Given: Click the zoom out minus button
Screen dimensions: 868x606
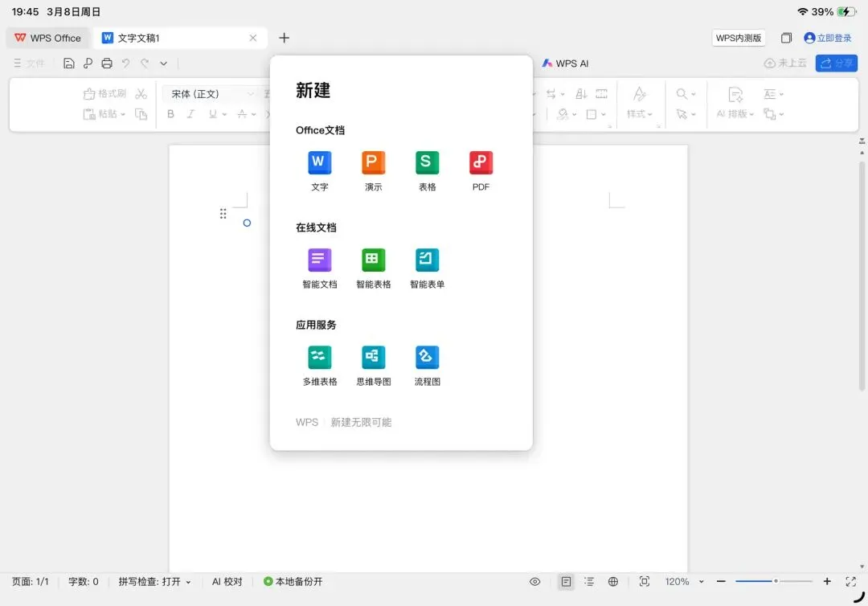Looking at the screenshot, I should click(721, 581).
